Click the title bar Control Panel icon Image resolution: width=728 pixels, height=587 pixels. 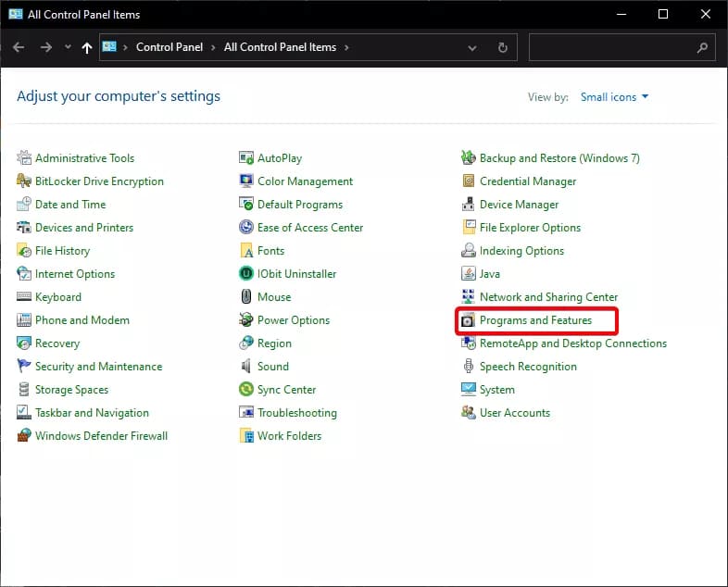click(16, 14)
